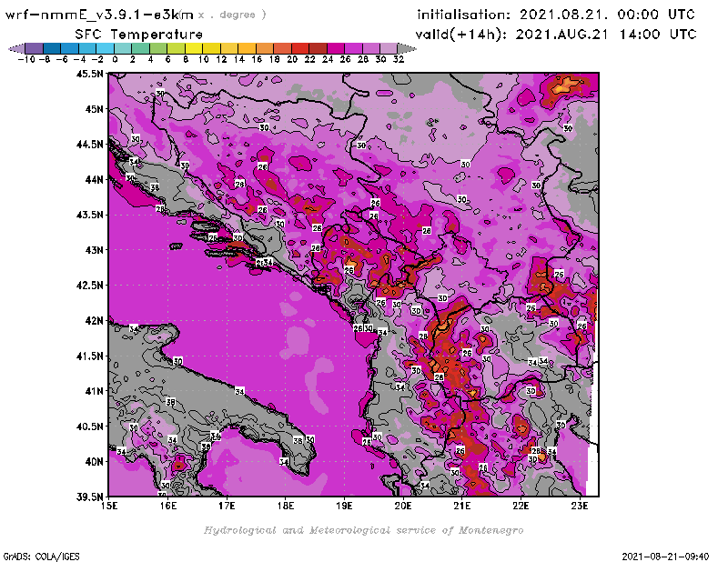Screen dimensions: 728x562
Task: Click the 23E longitude axis label
Action: (x=579, y=506)
